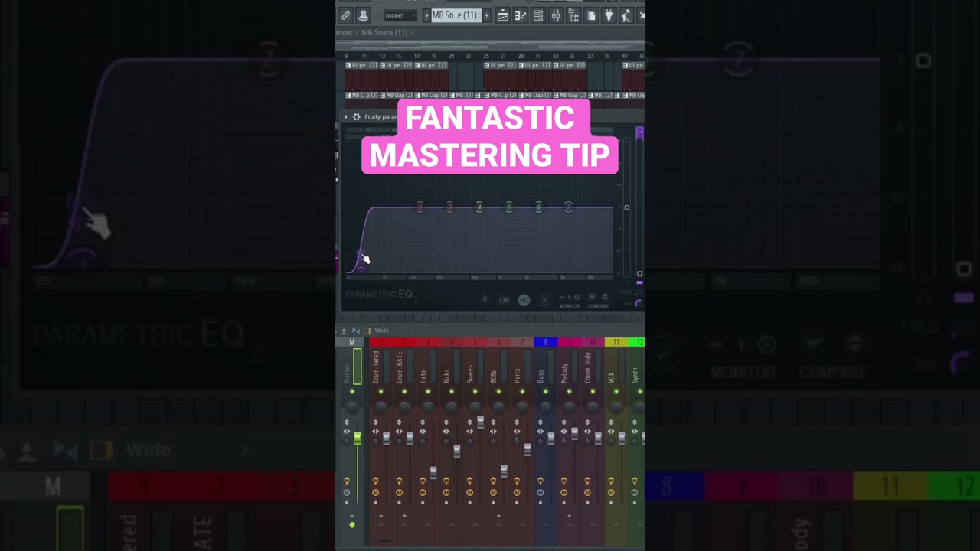Screen dimensions: 980x551
Task: Add new pattern with the plus button
Action: coord(486,15)
